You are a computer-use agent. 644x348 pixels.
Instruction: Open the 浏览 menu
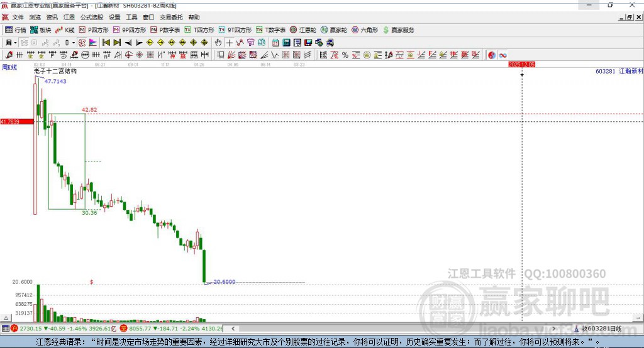click(35, 17)
